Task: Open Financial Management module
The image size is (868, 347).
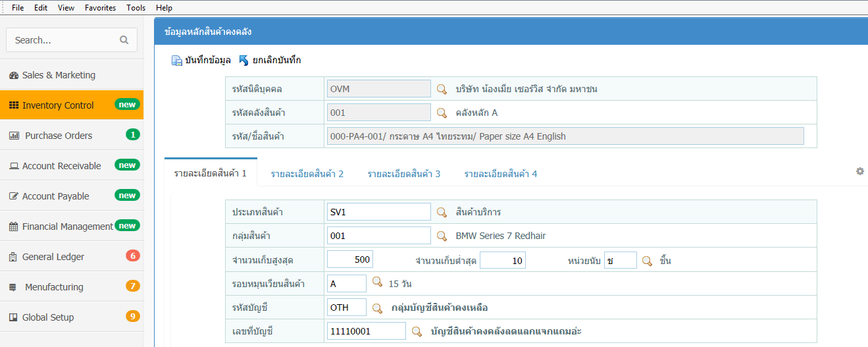Action: point(72,227)
